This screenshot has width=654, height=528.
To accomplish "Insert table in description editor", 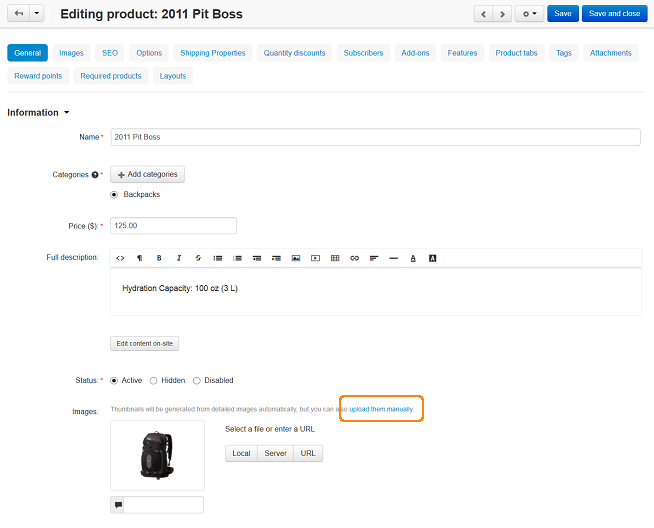I will [335, 258].
